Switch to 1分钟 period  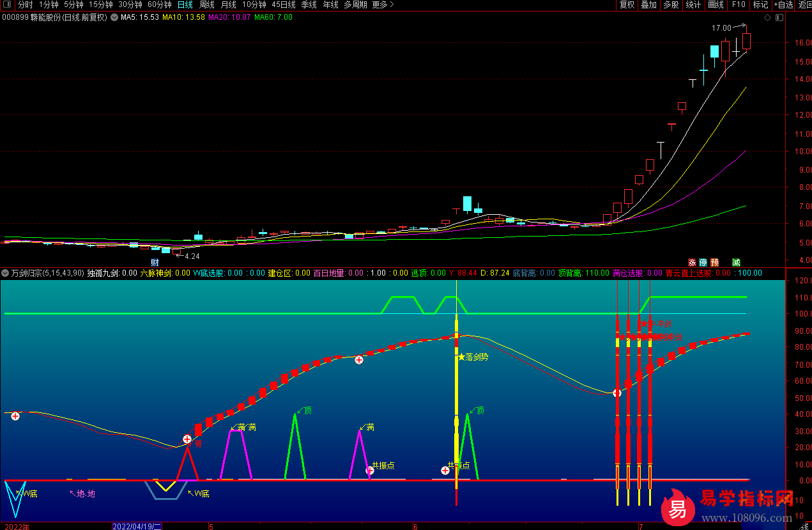(49, 4)
